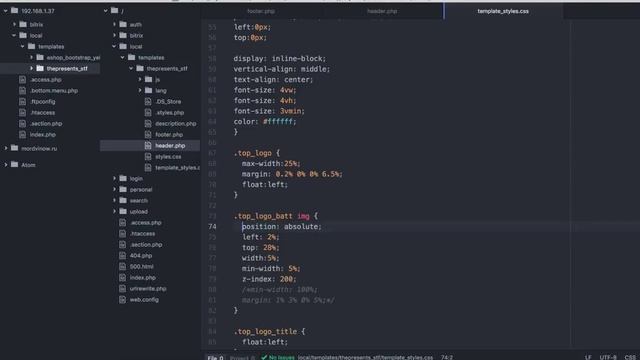
Task: Open .htaccess under the 192.168.1.37 project
Action: [42, 113]
